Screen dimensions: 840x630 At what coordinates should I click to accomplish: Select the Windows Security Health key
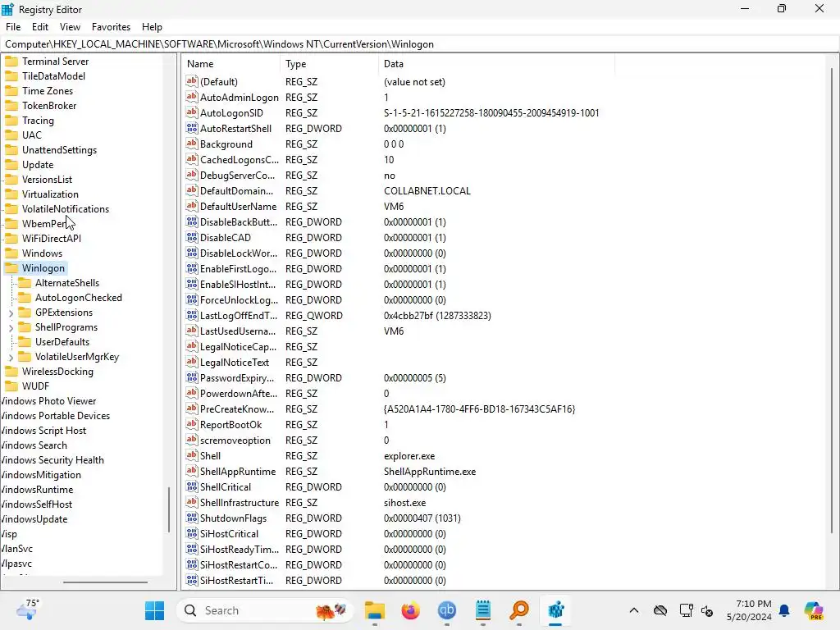click(52, 459)
